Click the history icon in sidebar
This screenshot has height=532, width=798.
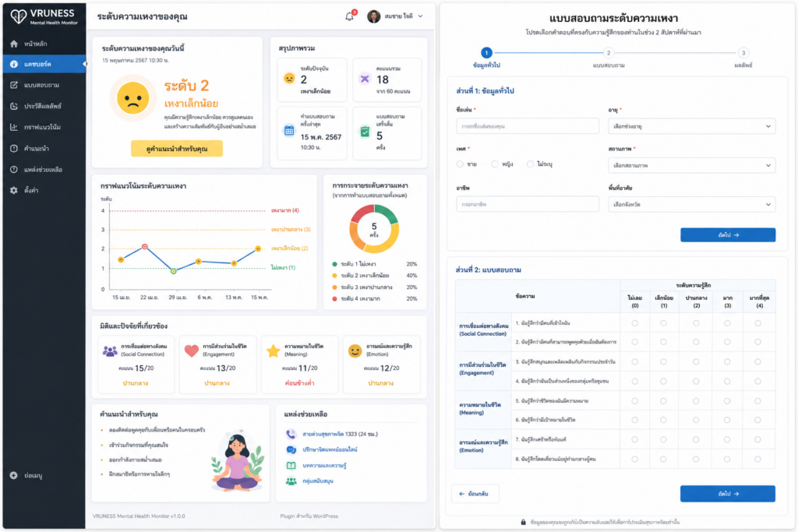pyautogui.click(x=14, y=106)
